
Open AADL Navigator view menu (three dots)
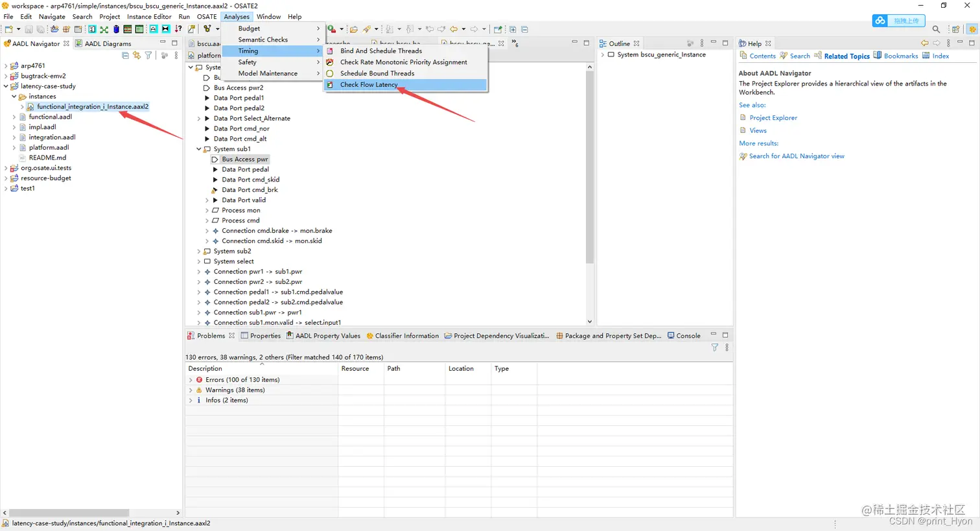coord(176,56)
